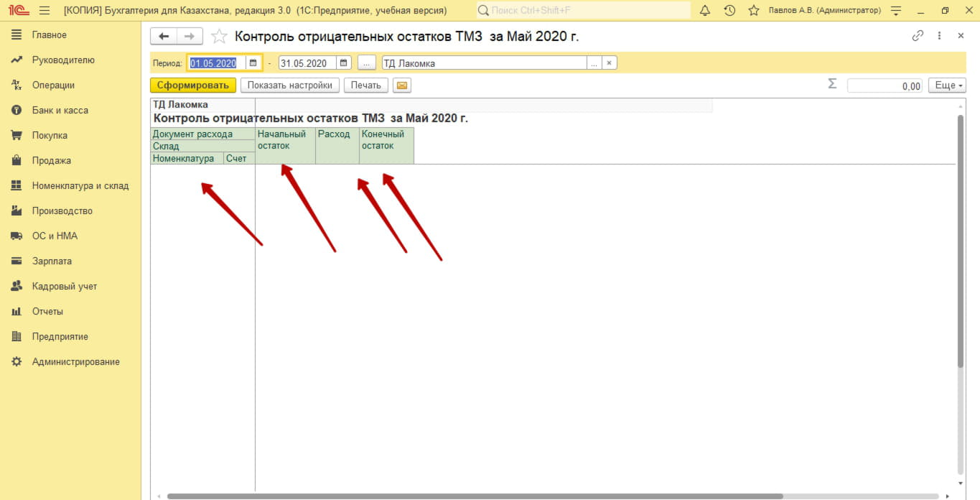Click Показать настройки button

(x=289, y=85)
